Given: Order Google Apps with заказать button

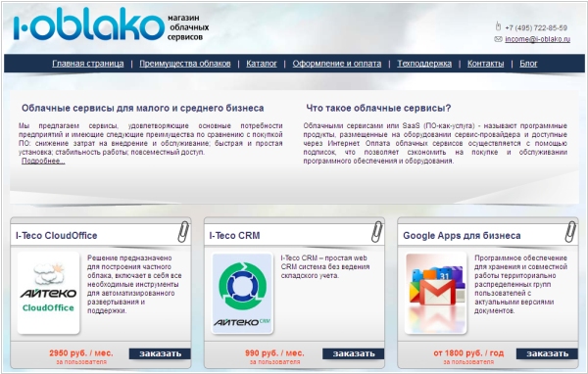Looking at the screenshot, I should (x=547, y=353).
